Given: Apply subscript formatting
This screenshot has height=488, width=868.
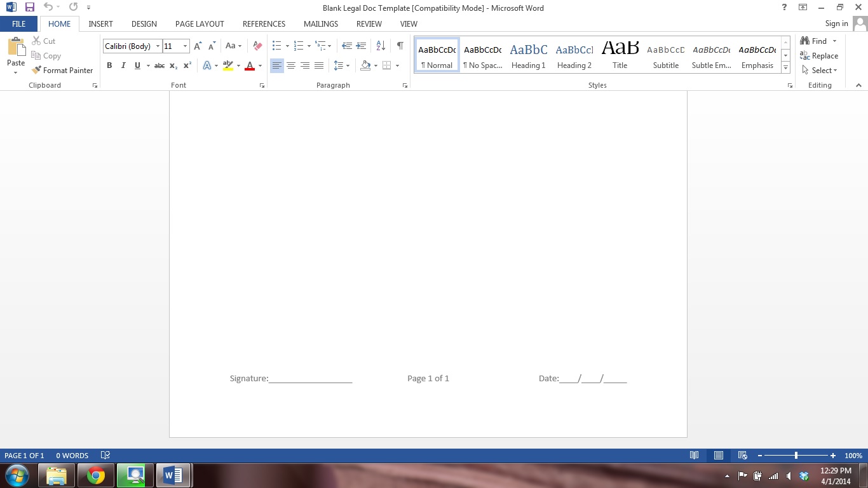Looking at the screenshot, I should 173,65.
